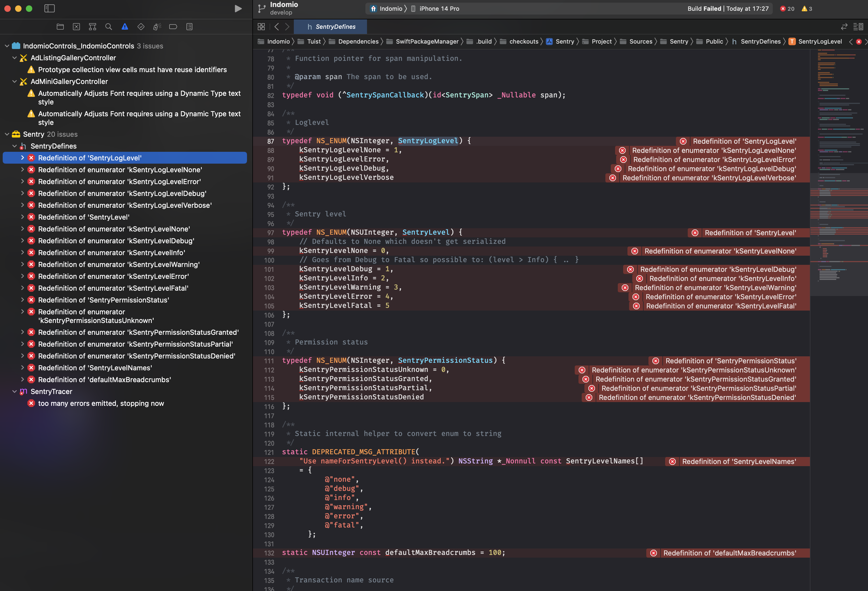Click the red 20 errors badge
The image size is (868, 591).
787,8
